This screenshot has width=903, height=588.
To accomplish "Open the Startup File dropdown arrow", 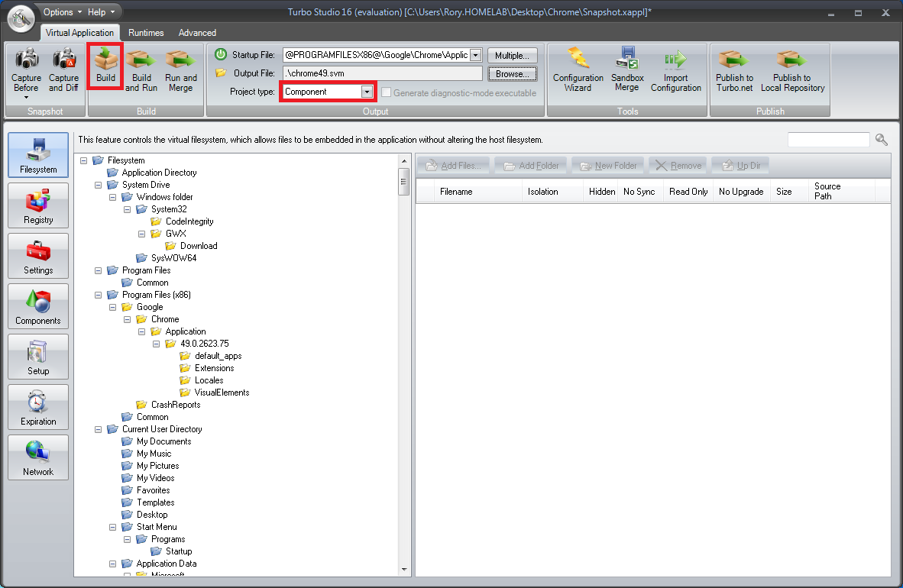I will pos(476,55).
